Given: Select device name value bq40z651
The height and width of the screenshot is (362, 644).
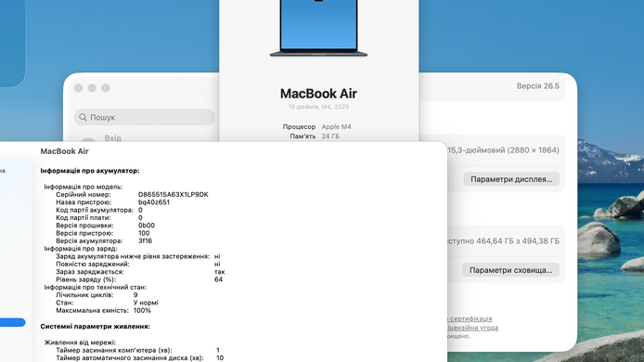Looking at the screenshot, I should click(x=154, y=202).
